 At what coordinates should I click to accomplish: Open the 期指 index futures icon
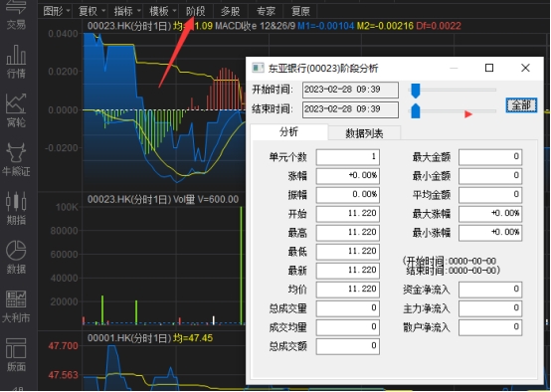pos(16,208)
